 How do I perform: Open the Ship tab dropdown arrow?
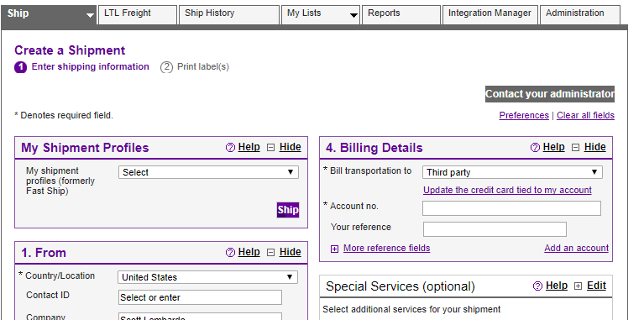coord(90,16)
